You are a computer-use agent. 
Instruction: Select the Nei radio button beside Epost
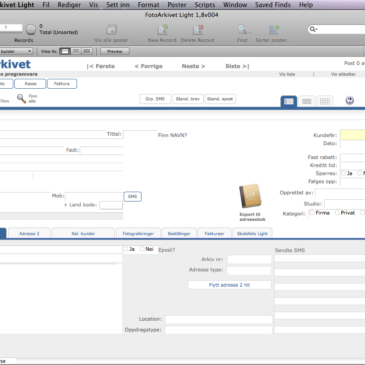pyautogui.click(x=142, y=249)
